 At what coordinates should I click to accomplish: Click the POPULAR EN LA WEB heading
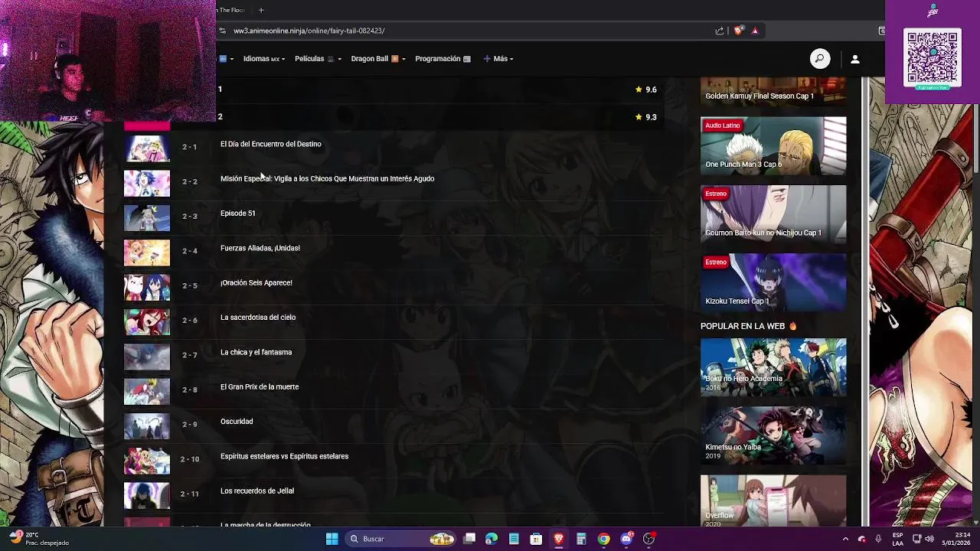[749, 326]
